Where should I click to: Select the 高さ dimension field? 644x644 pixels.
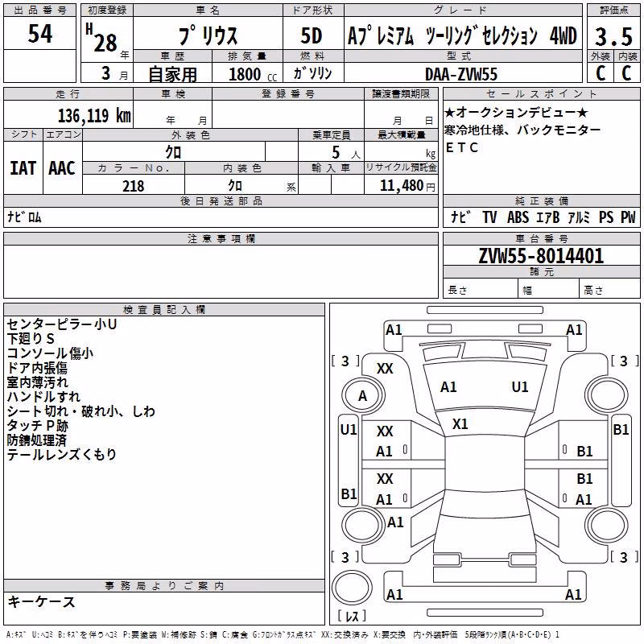click(609, 290)
